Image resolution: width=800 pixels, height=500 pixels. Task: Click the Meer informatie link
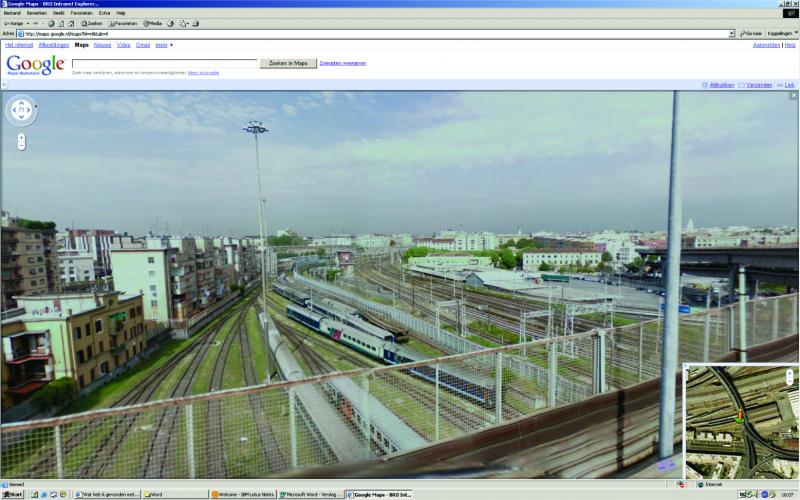point(203,73)
